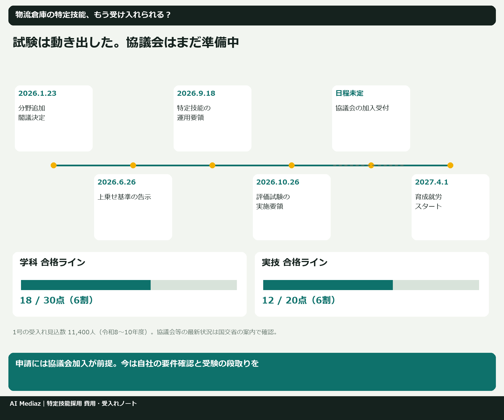Image resolution: width=504 pixels, height=420 pixels.
Task: Click the 上乗せ基準の告示 text
Action: pos(124,197)
